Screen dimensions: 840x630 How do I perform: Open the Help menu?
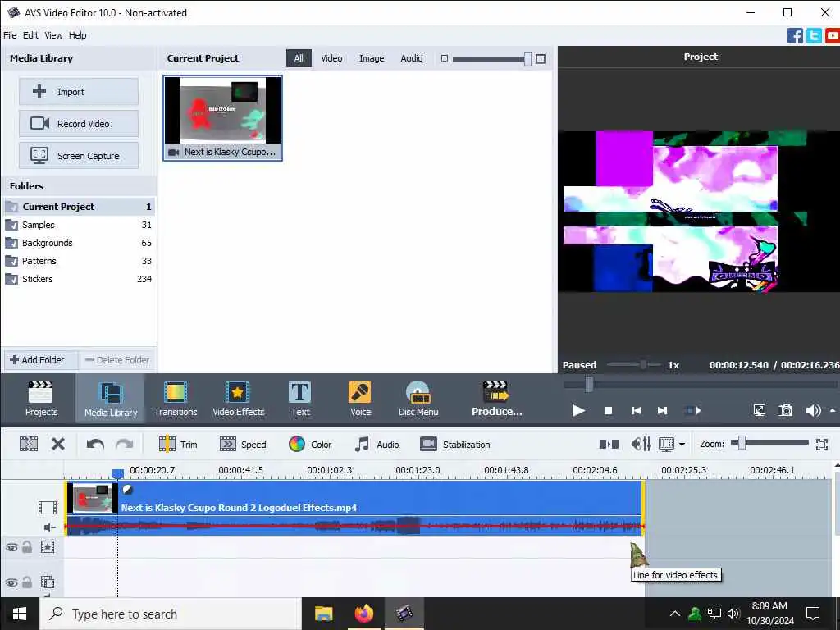tap(78, 35)
